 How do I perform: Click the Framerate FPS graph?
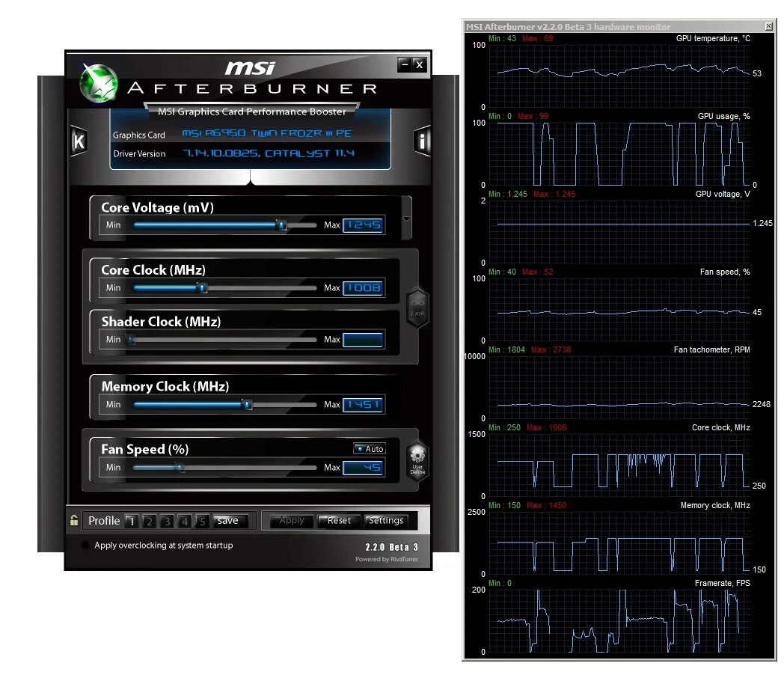coord(619,622)
